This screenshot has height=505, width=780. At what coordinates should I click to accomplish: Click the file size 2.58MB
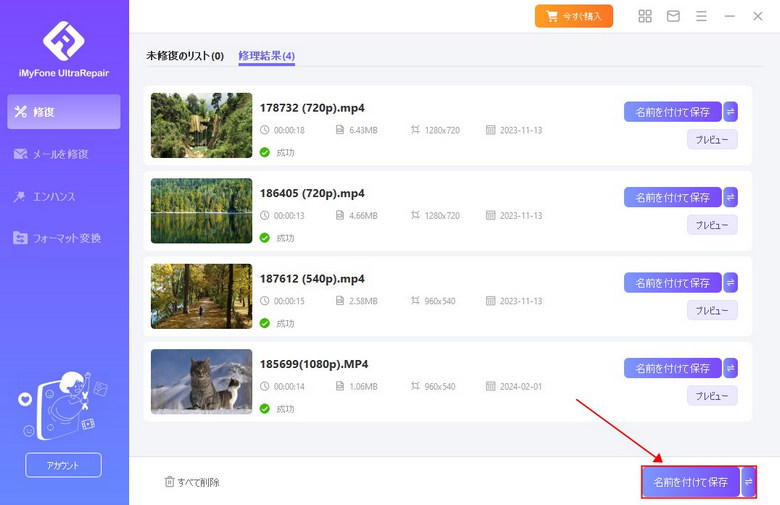click(363, 301)
